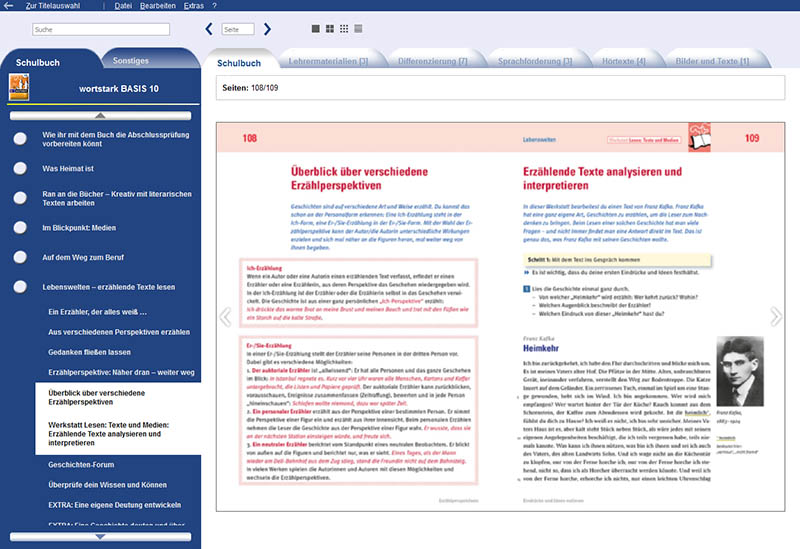Open chapter 'Wie ihr mit dem Buch die Abschlussprüfung vorbereiten könnt'
The image size is (800, 549).
tap(116, 139)
